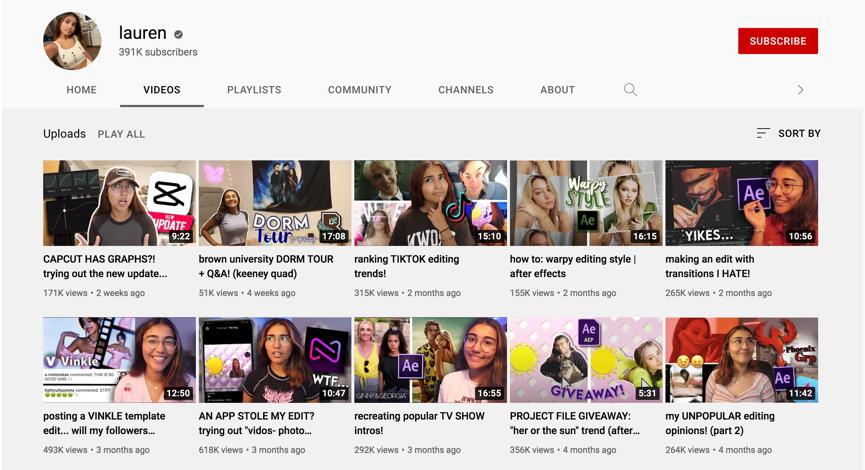The width and height of the screenshot is (865, 470).
Task: Click the 5:31 duration badge
Action: 647,393
